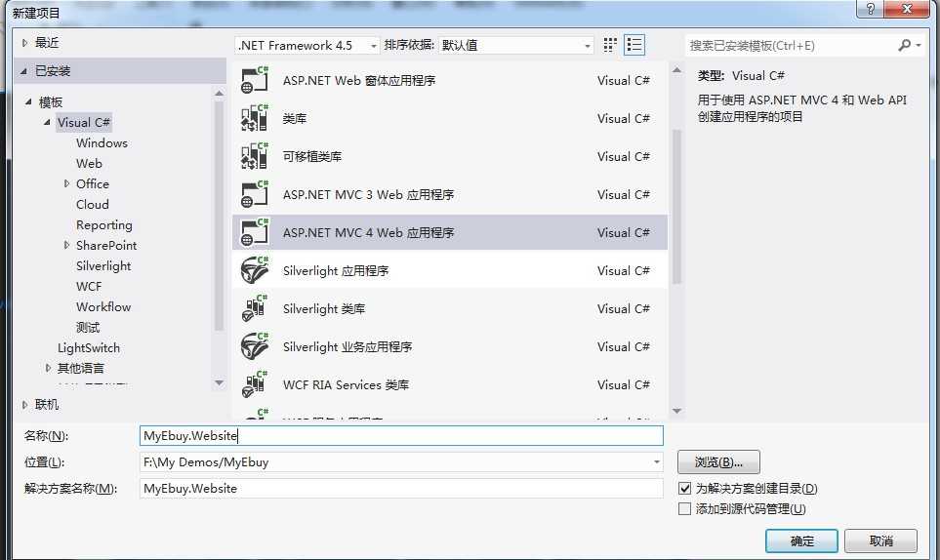Select the Silverlight template category
The image size is (940, 560).
click(x=103, y=266)
